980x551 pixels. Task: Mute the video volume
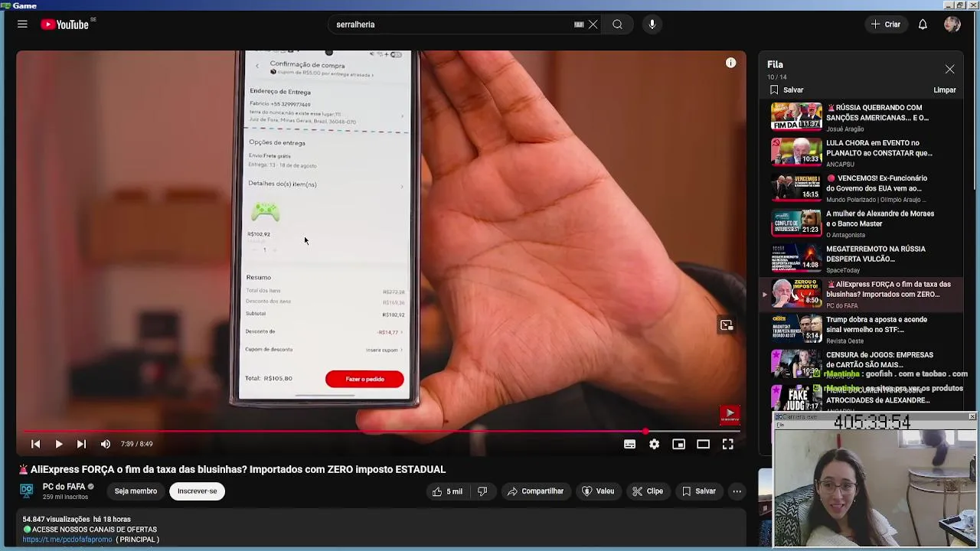click(106, 444)
